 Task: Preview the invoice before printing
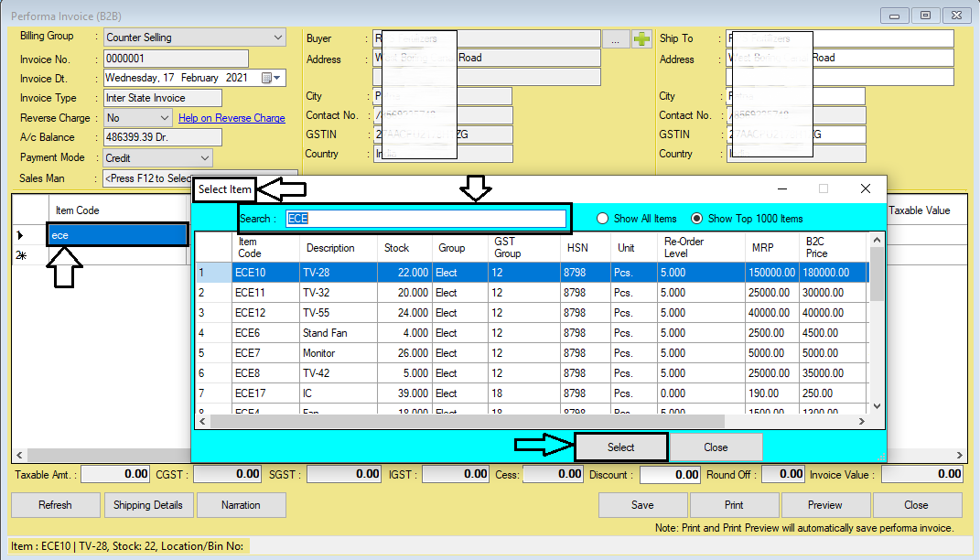coord(824,504)
